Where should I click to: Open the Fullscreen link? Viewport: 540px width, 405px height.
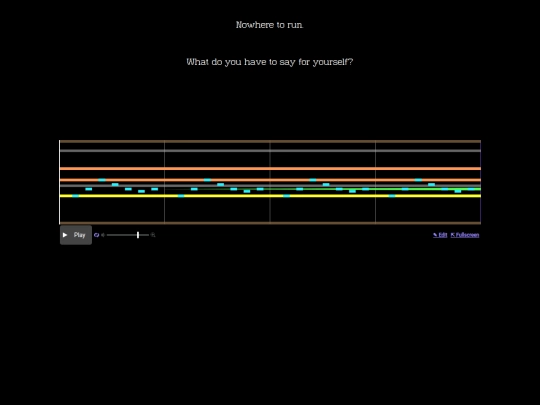click(x=465, y=235)
